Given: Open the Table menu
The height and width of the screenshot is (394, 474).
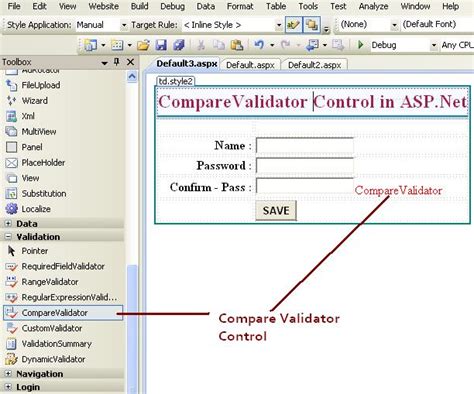Looking at the screenshot, I should pos(276,6).
